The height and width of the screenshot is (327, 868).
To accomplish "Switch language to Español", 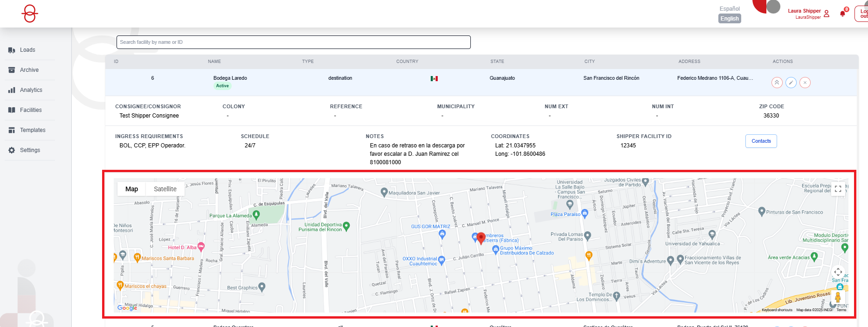I will (730, 9).
